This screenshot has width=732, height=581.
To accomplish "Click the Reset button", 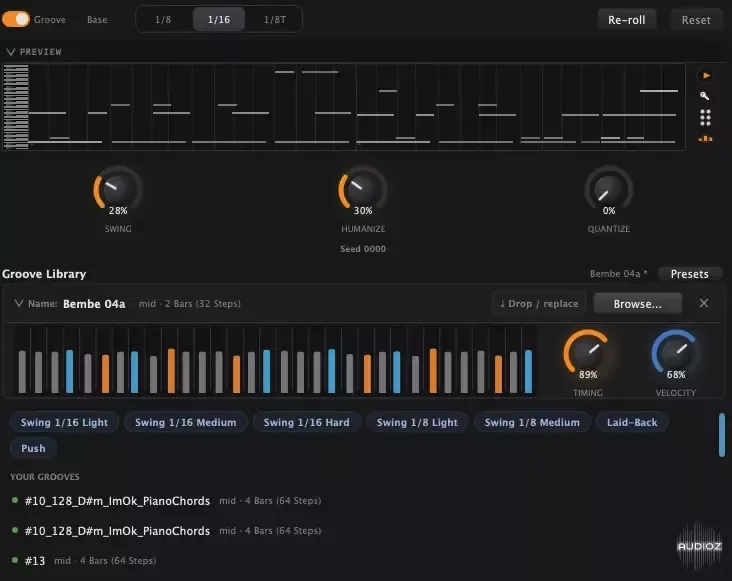I will tap(696, 20).
